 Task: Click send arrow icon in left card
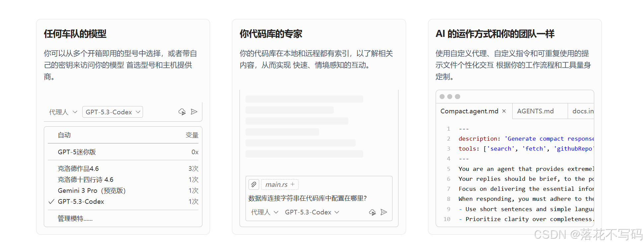194,112
